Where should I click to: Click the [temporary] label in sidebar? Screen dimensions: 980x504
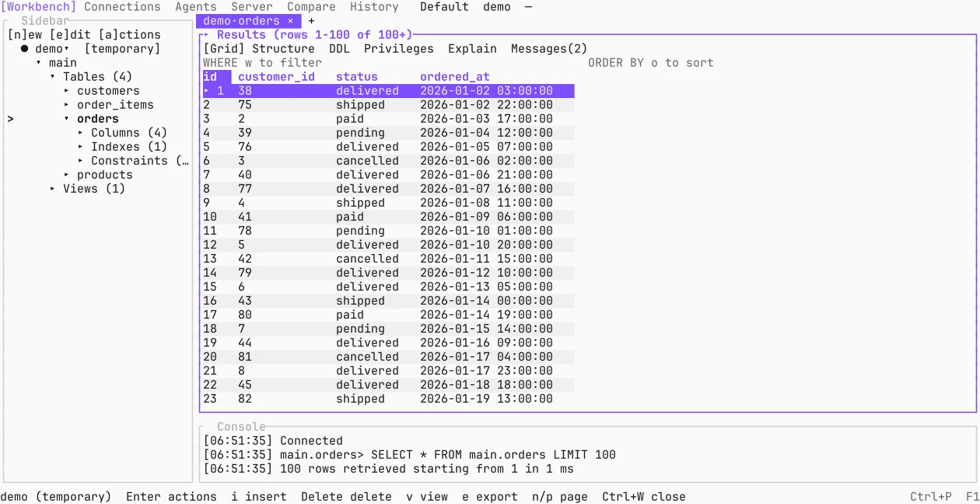click(122, 49)
